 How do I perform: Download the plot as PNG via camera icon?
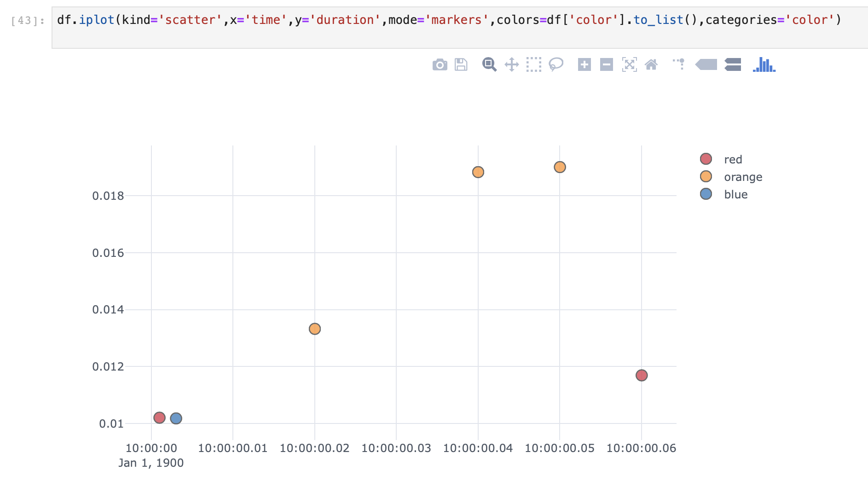(x=440, y=65)
